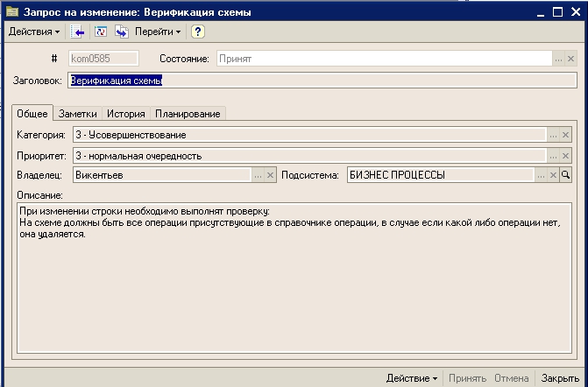Screen dimensions: 588x387
Task: Switch to the История tab
Action: 125,114
